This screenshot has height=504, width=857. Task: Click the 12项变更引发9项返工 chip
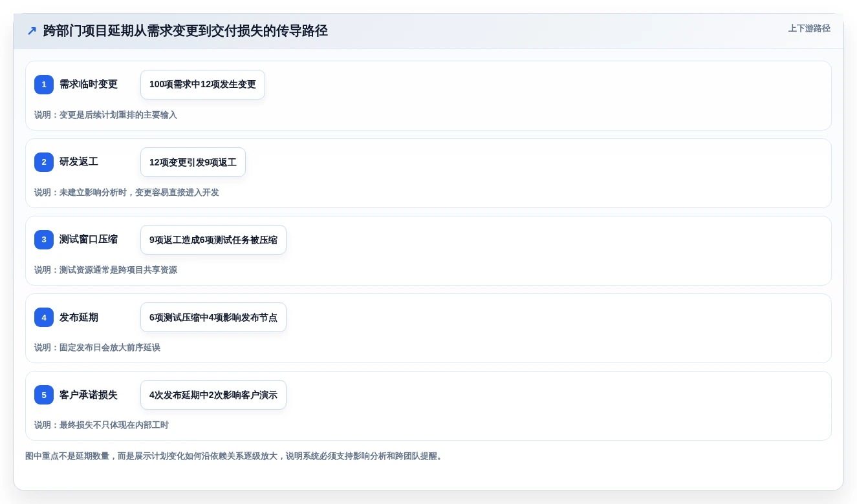coord(193,162)
